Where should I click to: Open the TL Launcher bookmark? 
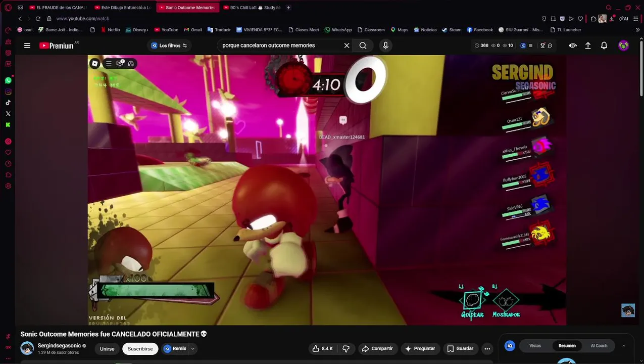coord(565,30)
